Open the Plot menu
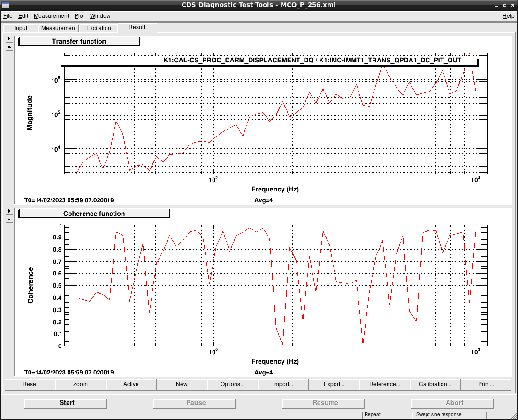The height and width of the screenshot is (420, 518). tap(79, 16)
